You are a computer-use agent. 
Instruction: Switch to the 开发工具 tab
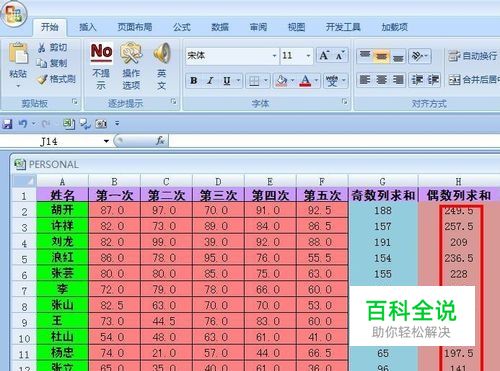click(x=343, y=27)
